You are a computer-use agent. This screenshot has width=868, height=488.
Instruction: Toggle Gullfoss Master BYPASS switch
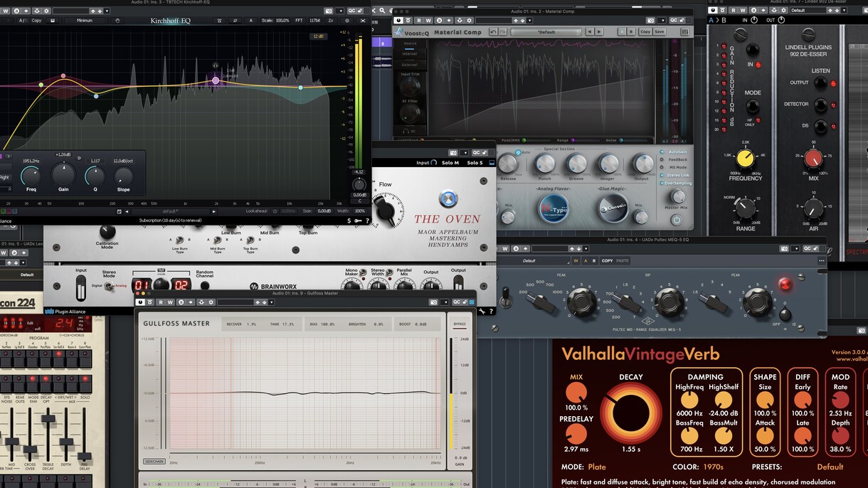click(x=460, y=324)
